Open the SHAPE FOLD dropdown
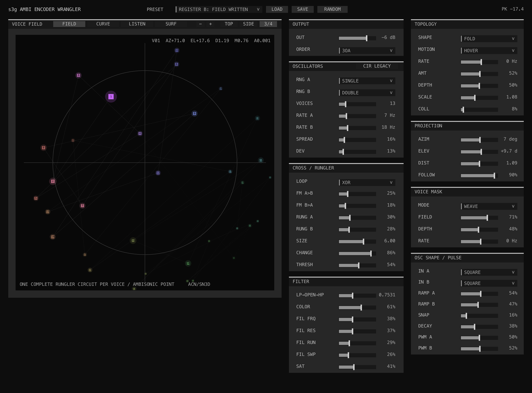Image resolution: width=532 pixels, height=393 pixels. pyautogui.click(x=489, y=38)
